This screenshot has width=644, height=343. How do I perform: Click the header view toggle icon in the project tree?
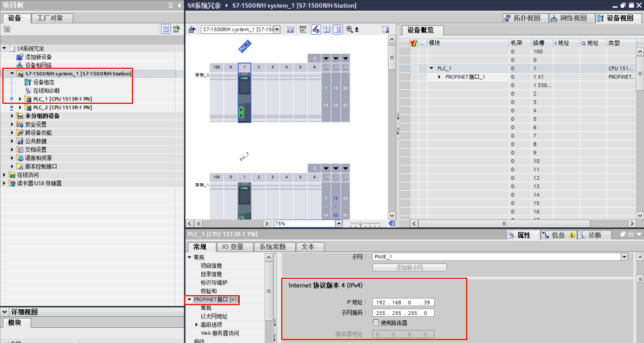166,29
